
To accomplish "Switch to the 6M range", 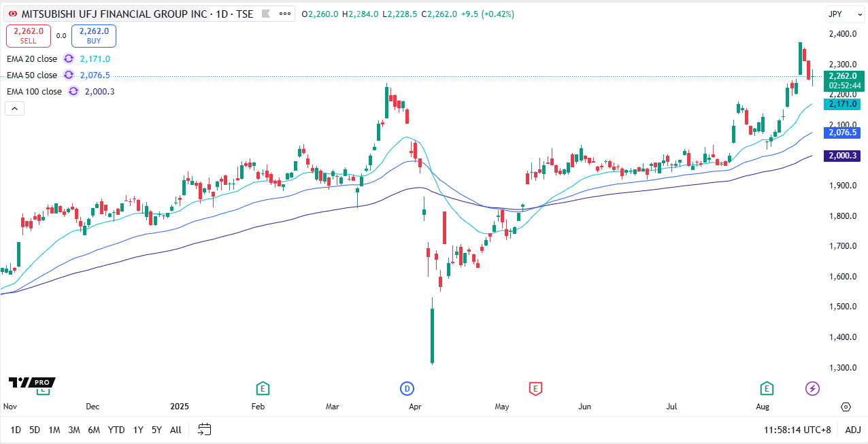I will click(94, 430).
